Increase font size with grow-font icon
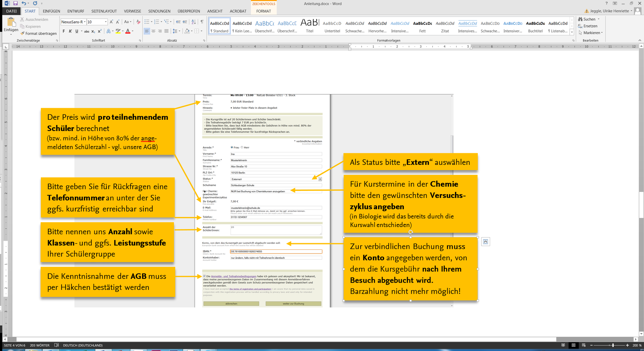The width and height of the screenshot is (644, 351). click(111, 22)
